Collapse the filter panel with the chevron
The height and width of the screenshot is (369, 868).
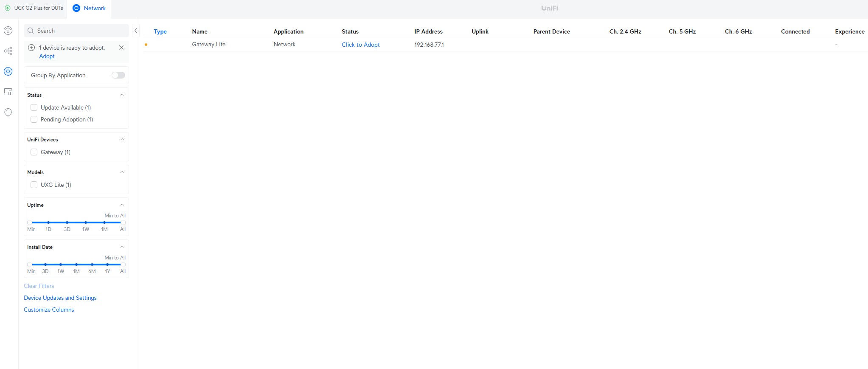pos(136,31)
